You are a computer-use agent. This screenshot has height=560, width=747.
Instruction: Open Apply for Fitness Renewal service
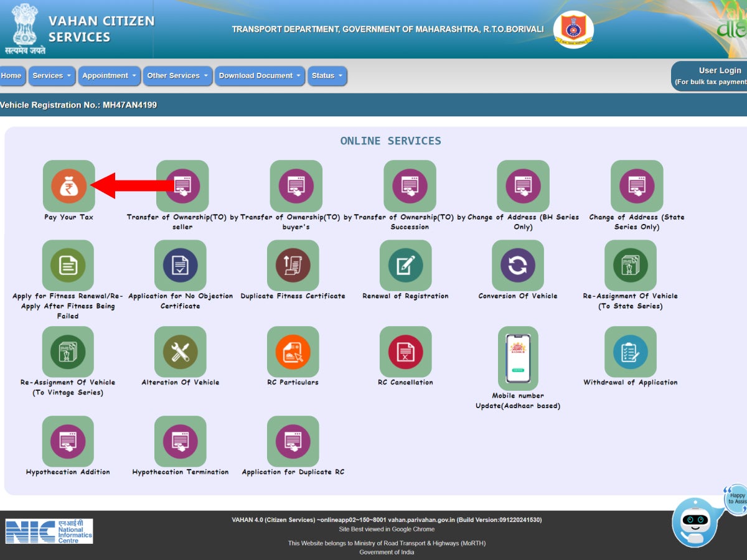(68, 266)
